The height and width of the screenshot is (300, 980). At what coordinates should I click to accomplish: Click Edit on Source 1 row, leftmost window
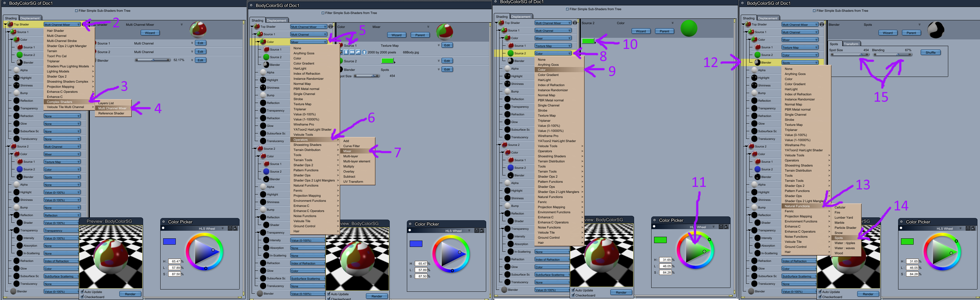(x=201, y=43)
